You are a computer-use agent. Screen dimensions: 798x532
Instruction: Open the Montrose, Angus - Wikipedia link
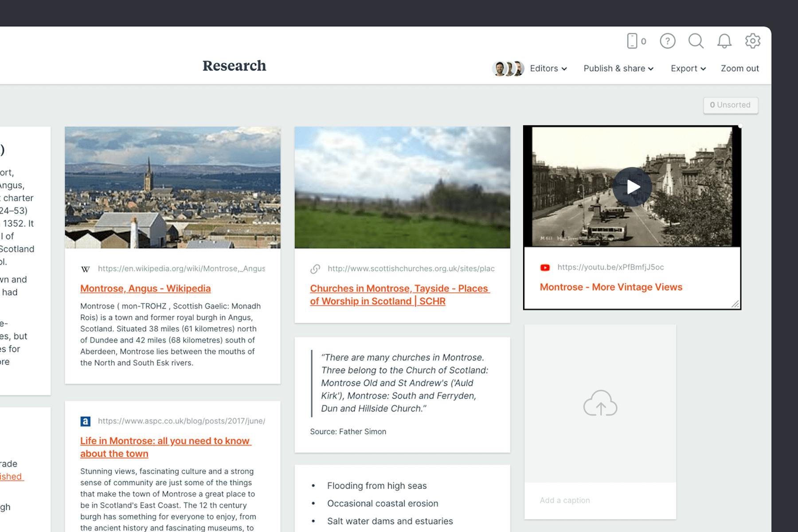tap(145, 288)
